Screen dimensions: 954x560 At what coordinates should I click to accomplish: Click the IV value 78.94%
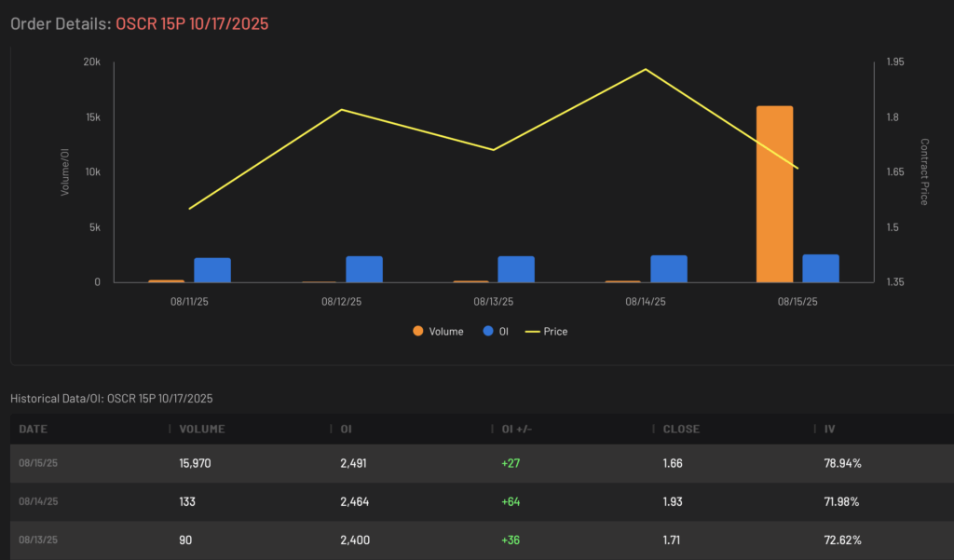842,463
